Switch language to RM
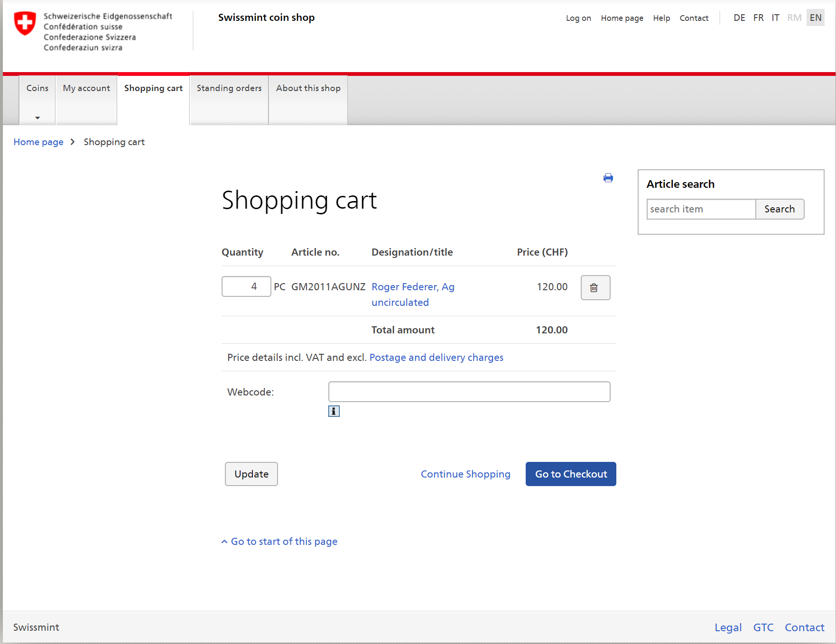836x644 pixels. point(794,18)
